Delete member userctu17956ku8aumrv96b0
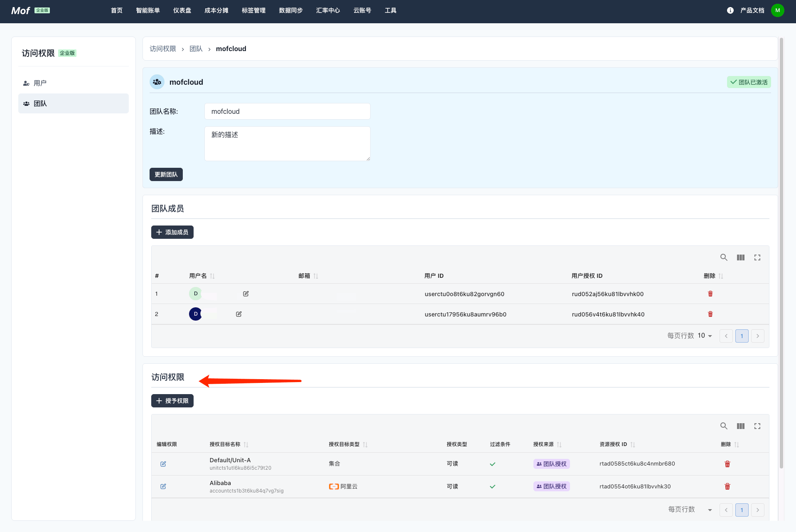This screenshot has width=796, height=532. coord(710,314)
